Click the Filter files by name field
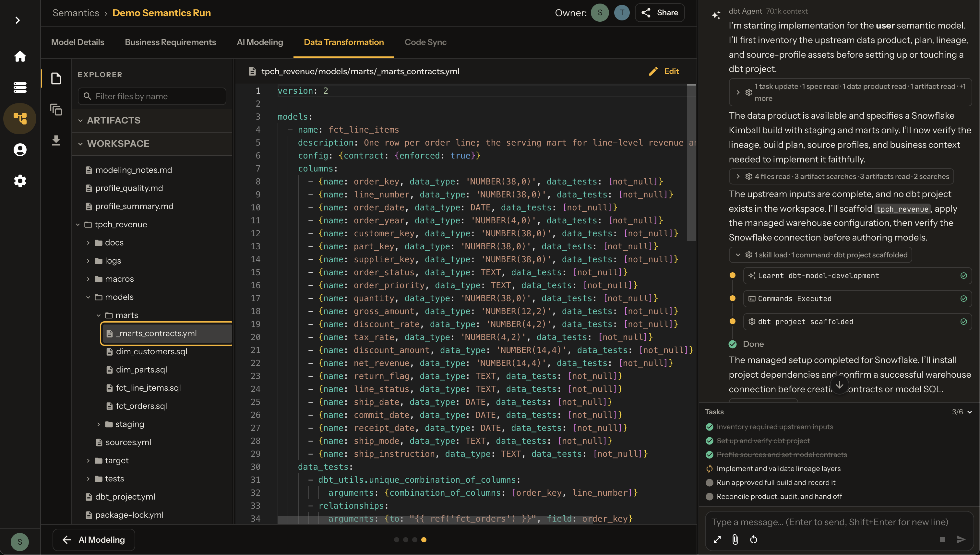This screenshot has height=555, width=980. pos(152,96)
